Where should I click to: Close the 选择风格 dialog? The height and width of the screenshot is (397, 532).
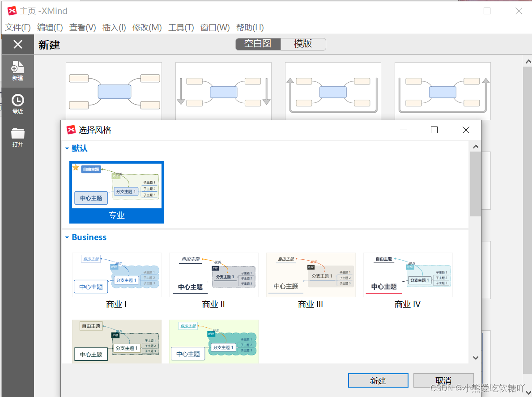coord(466,130)
